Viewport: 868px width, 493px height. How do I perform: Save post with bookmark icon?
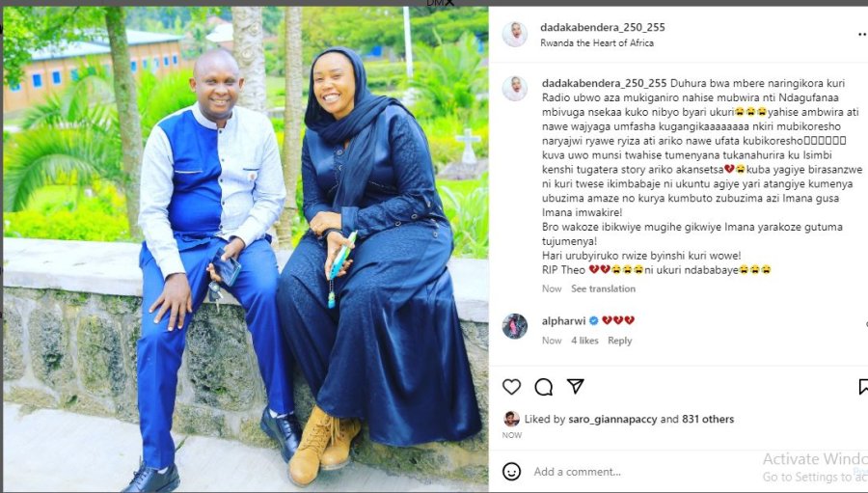tap(863, 387)
